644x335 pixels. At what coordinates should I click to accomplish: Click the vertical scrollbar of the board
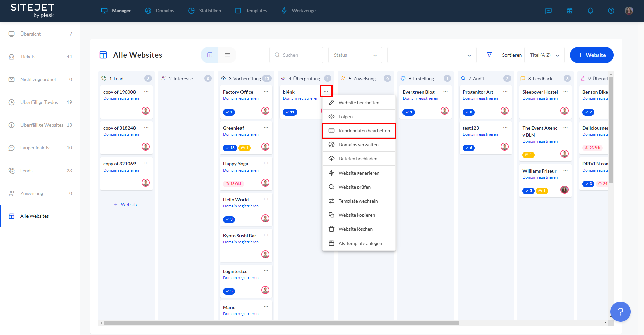pos(611,130)
